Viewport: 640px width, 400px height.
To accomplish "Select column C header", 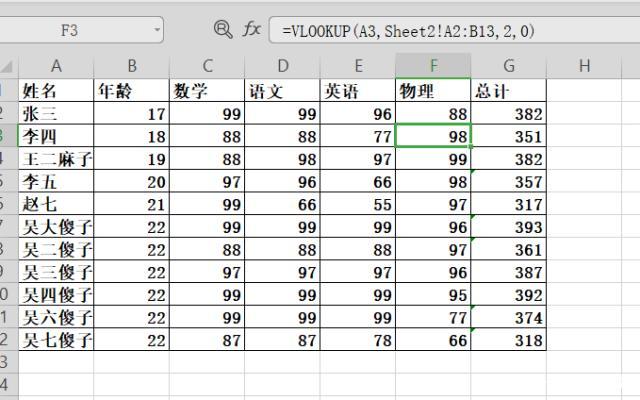I will coord(207,66).
